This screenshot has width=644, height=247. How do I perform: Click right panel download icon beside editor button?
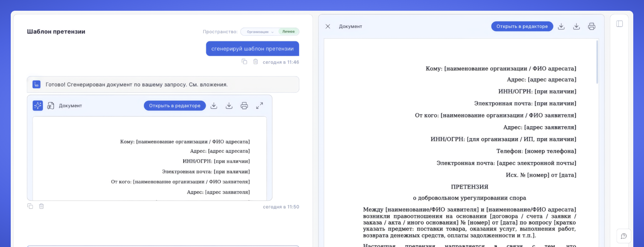pyautogui.click(x=561, y=27)
